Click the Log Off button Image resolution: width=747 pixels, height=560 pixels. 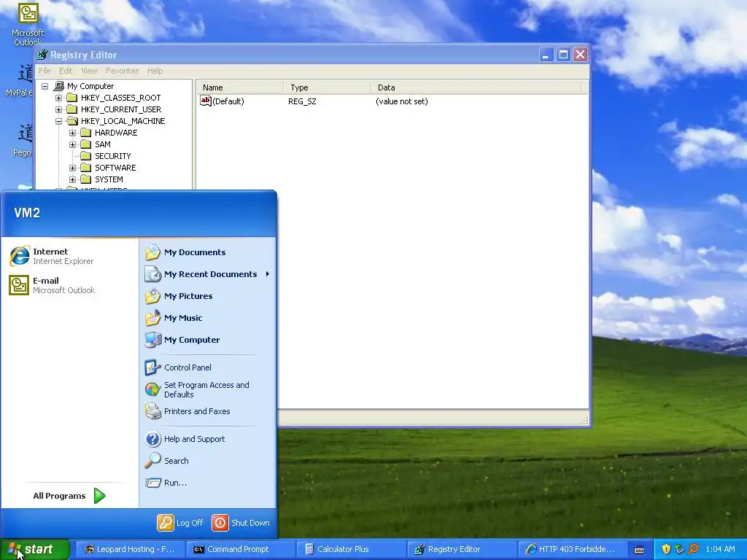181,523
